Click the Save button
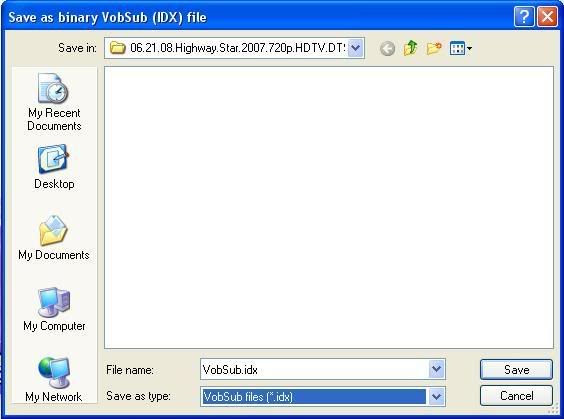Screen dimensions: 564x419 516,370
